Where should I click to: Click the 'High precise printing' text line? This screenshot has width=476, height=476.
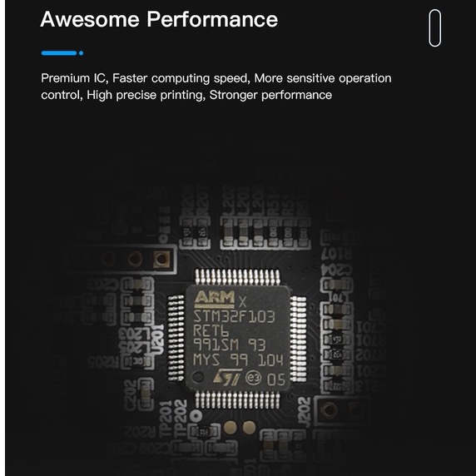tap(146, 95)
